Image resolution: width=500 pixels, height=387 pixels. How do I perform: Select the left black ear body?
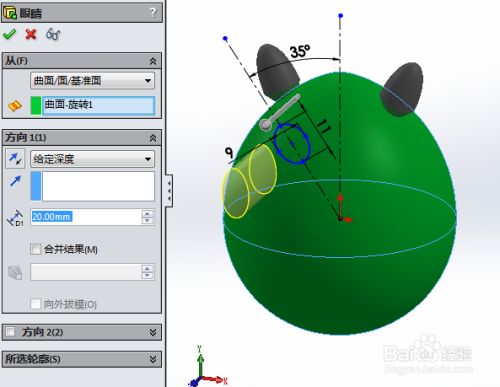point(277,72)
